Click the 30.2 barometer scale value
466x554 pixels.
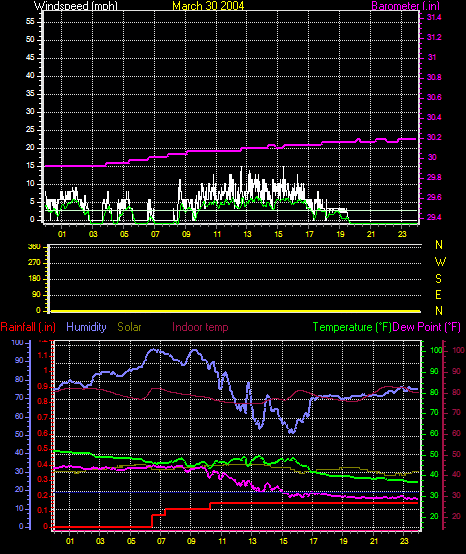pyautogui.click(x=434, y=137)
